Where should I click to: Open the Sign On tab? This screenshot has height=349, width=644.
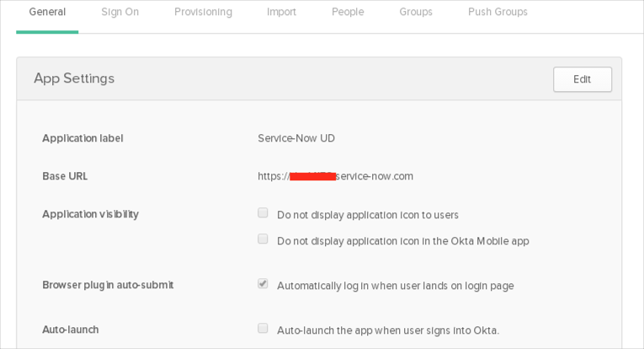120,13
